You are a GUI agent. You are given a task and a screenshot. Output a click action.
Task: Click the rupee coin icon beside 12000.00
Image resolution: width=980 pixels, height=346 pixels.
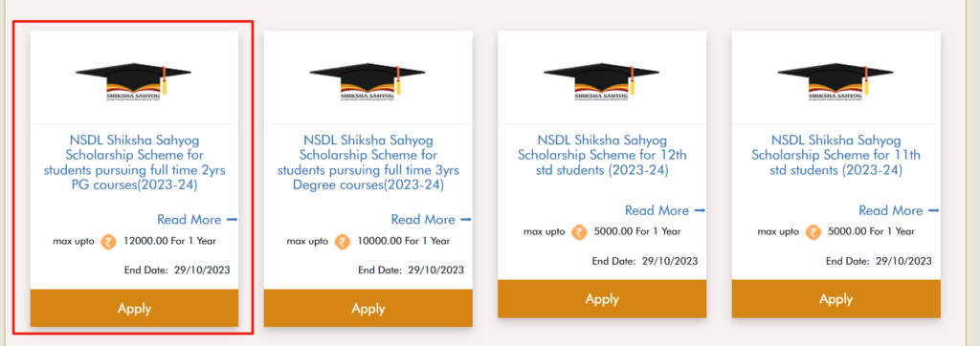tap(109, 241)
